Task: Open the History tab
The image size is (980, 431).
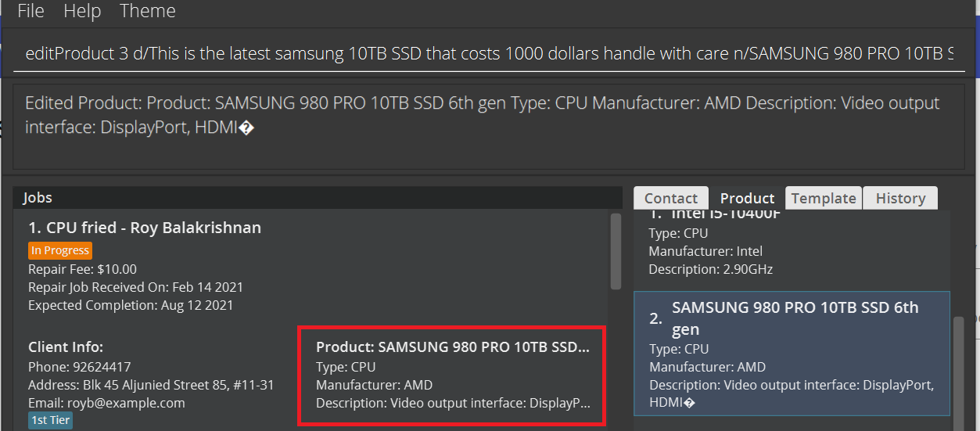Action: 900,198
